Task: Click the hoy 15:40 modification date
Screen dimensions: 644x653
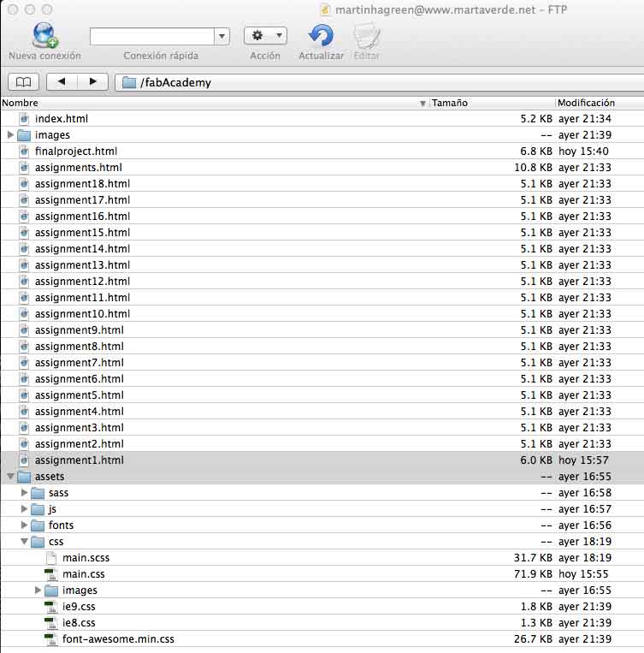Action: [583, 151]
